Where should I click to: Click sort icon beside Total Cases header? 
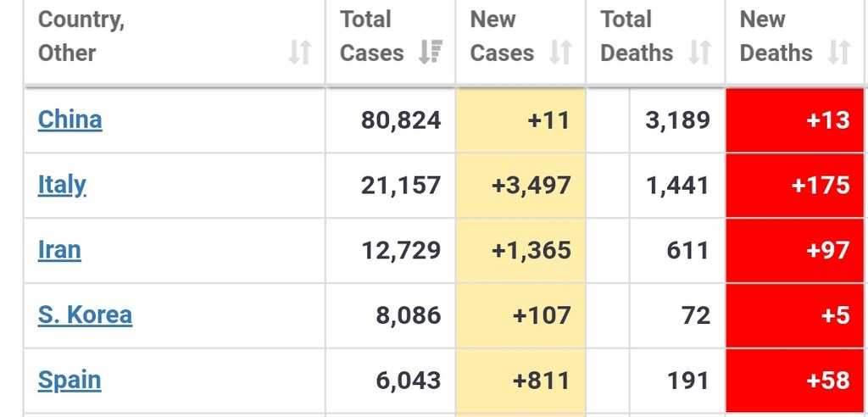click(x=431, y=53)
